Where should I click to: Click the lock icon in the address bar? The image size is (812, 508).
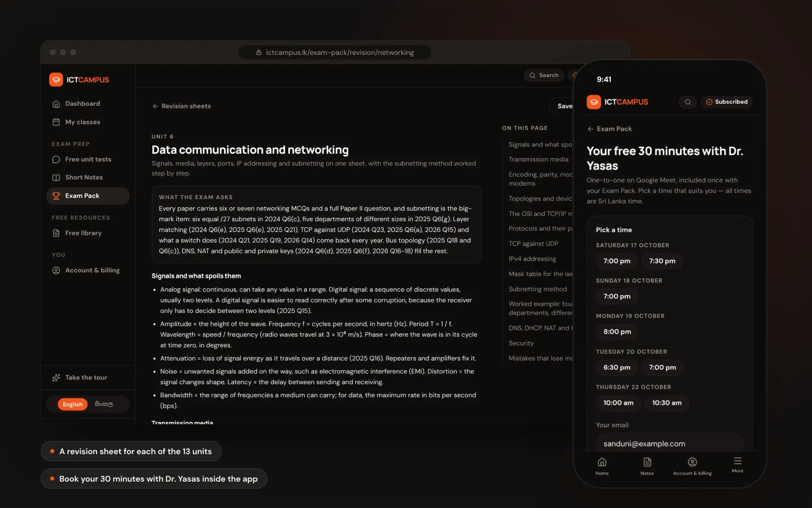[259, 52]
